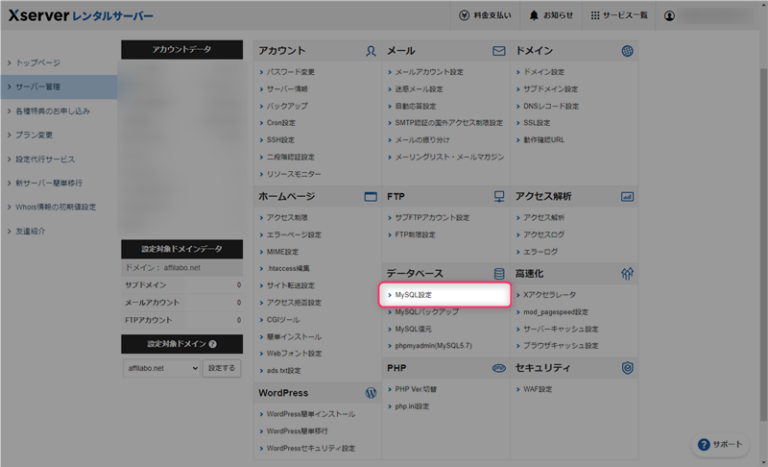Screen dimensions: 768x467
Task: Open the サポート help button
Action: pos(721,444)
